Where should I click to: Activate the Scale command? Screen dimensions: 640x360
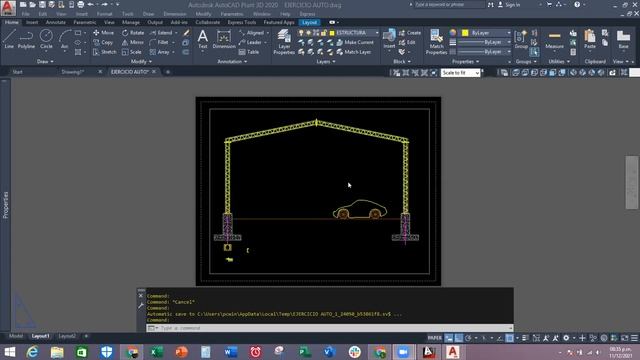tap(132, 52)
